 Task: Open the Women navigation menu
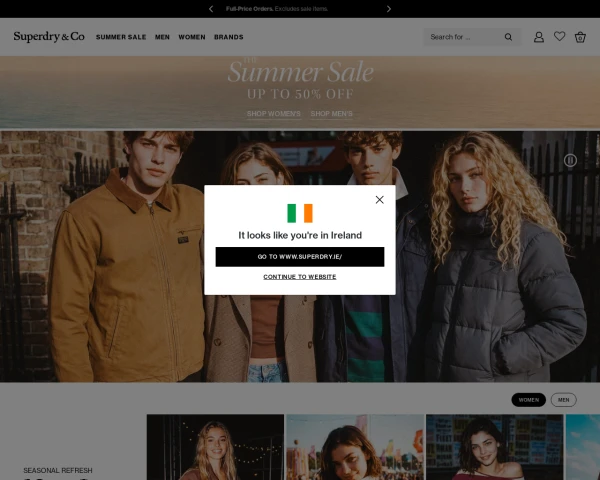192,37
